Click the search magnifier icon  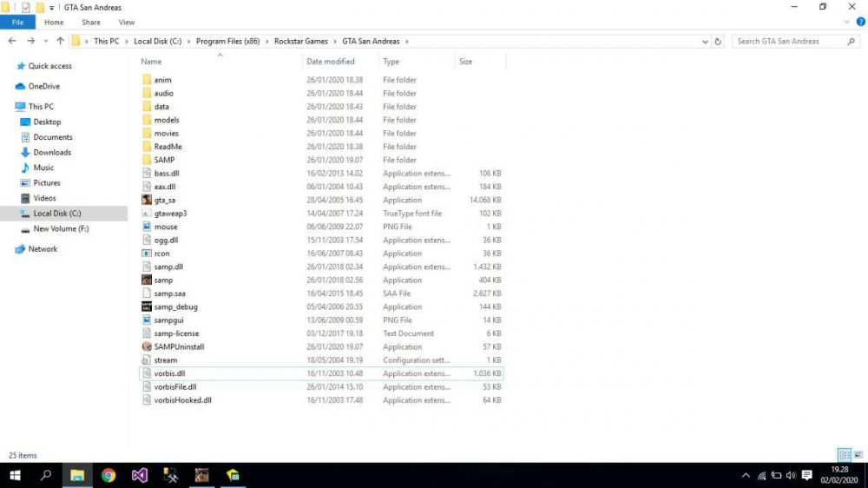tap(852, 42)
